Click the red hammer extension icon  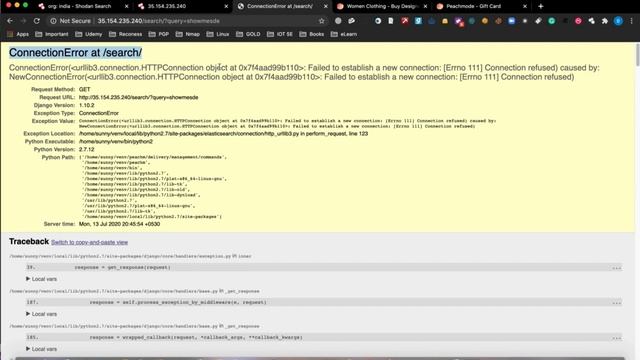tap(404, 21)
